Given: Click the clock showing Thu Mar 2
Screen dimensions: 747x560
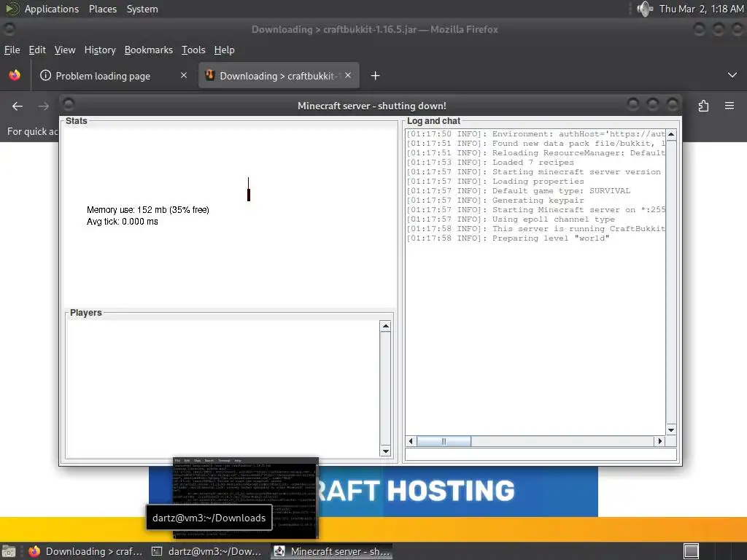Looking at the screenshot, I should (x=701, y=9).
